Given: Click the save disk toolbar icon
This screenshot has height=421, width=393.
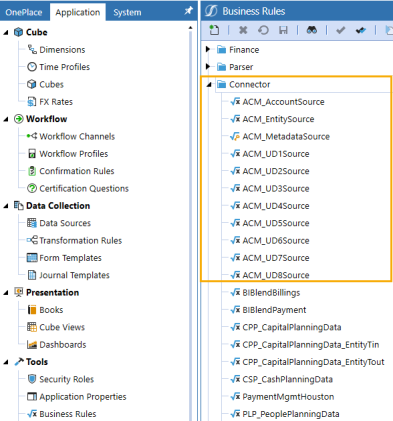Looking at the screenshot, I should [x=283, y=30].
